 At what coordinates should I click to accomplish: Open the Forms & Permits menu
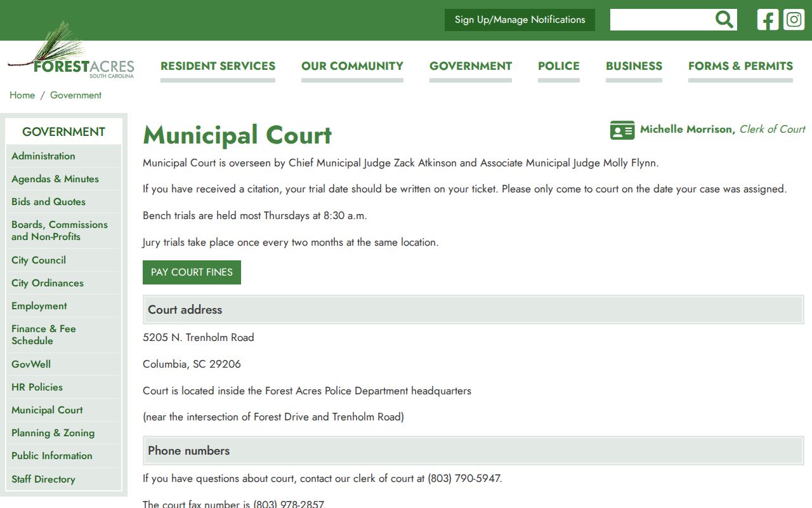tap(740, 66)
